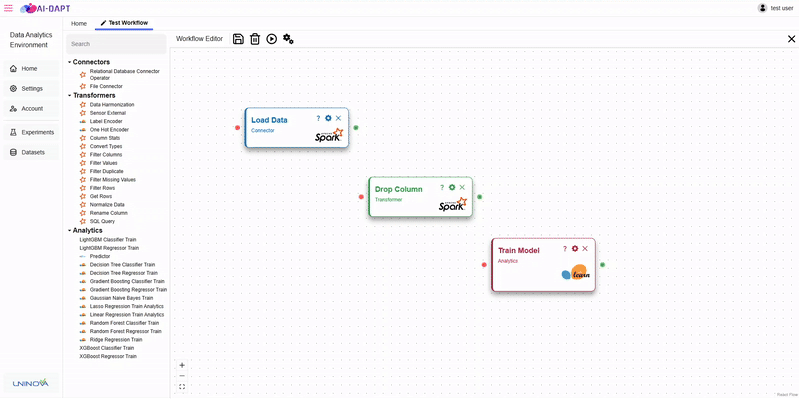Remove the Load Data node
This screenshot has width=799, height=399.
tap(338, 118)
